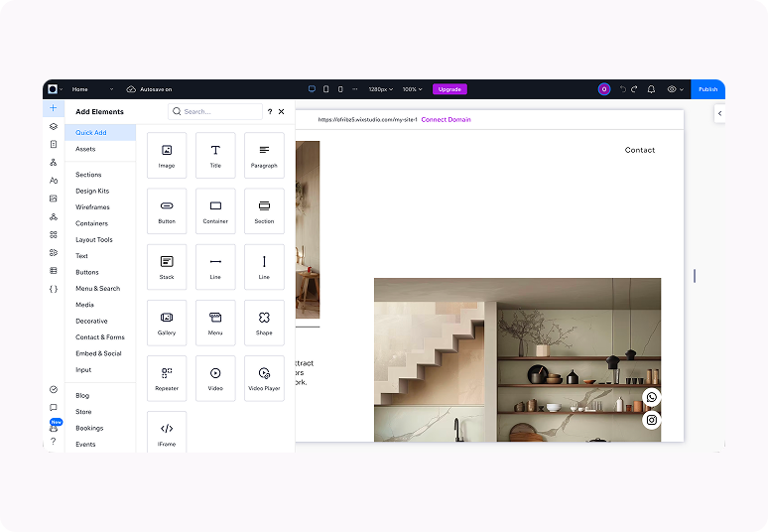Expand the collapsed right inspector panel

tap(719, 114)
